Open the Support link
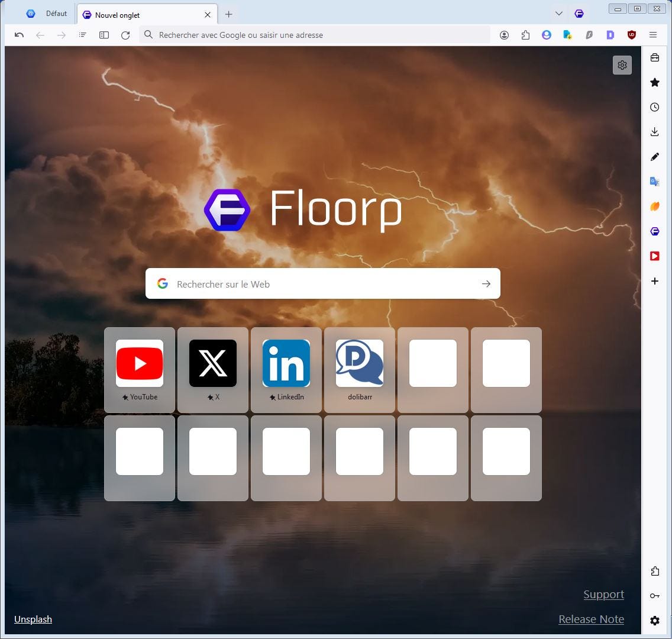The height and width of the screenshot is (639, 672). click(x=603, y=595)
